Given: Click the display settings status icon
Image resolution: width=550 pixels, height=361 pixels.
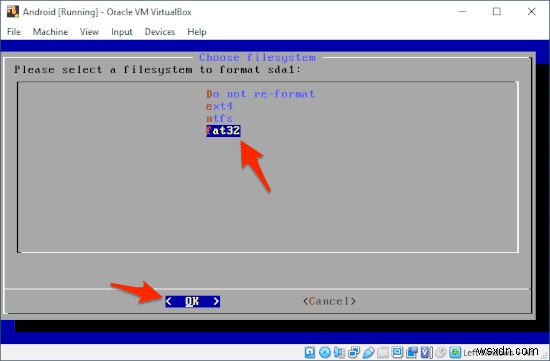Looking at the screenshot, I should tap(397, 352).
